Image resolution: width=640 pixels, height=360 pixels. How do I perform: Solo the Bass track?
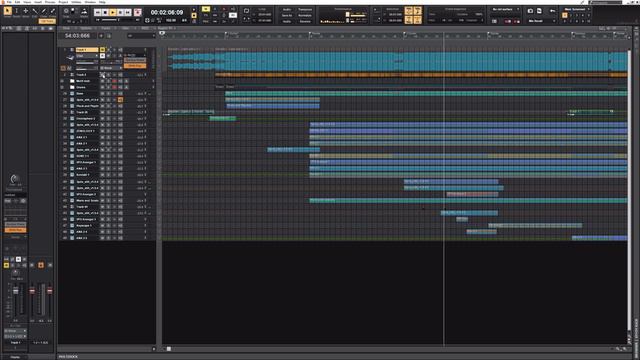click(x=108, y=93)
